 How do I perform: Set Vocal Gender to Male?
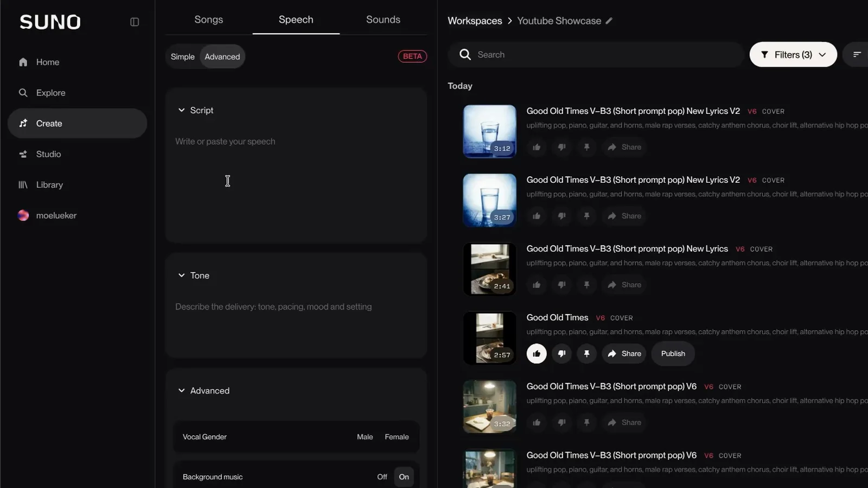pos(365,437)
